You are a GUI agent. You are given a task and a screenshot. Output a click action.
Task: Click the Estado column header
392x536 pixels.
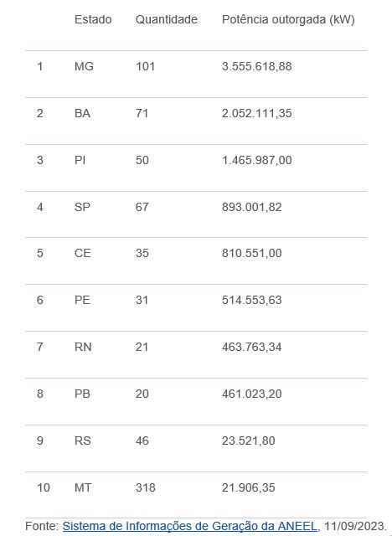(93, 19)
